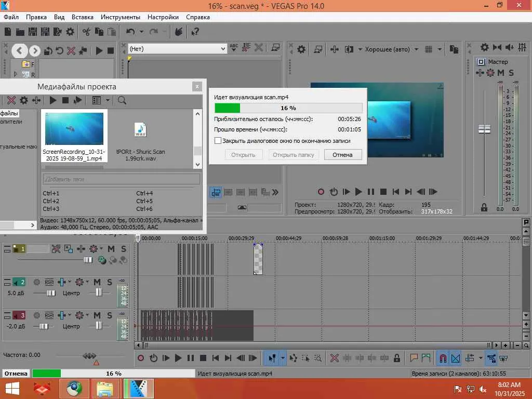This screenshot has height=399, width=532.
Task: Mute audio track 2 with M
Action: [x=97, y=282]
